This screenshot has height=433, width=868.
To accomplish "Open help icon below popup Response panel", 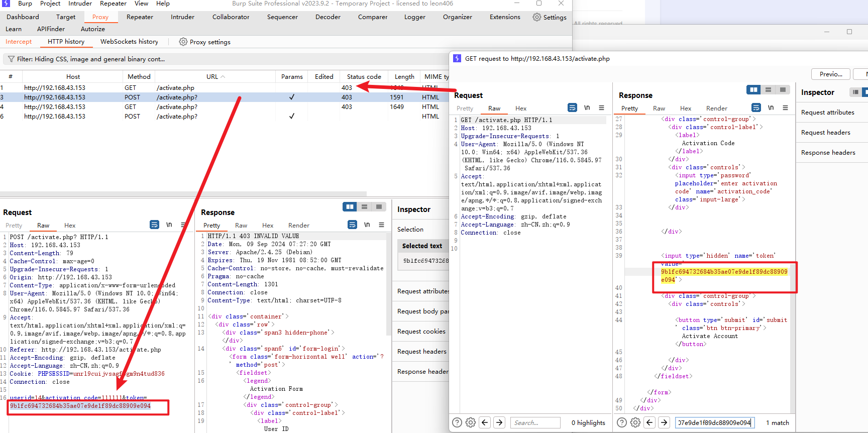I will click(x=622, y=422).
